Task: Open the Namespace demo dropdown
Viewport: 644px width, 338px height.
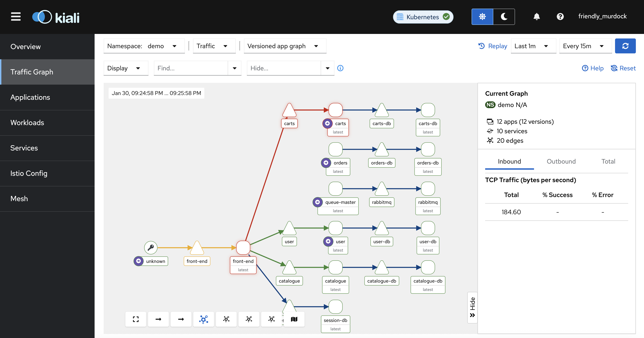Action: (x=144, y=46)
